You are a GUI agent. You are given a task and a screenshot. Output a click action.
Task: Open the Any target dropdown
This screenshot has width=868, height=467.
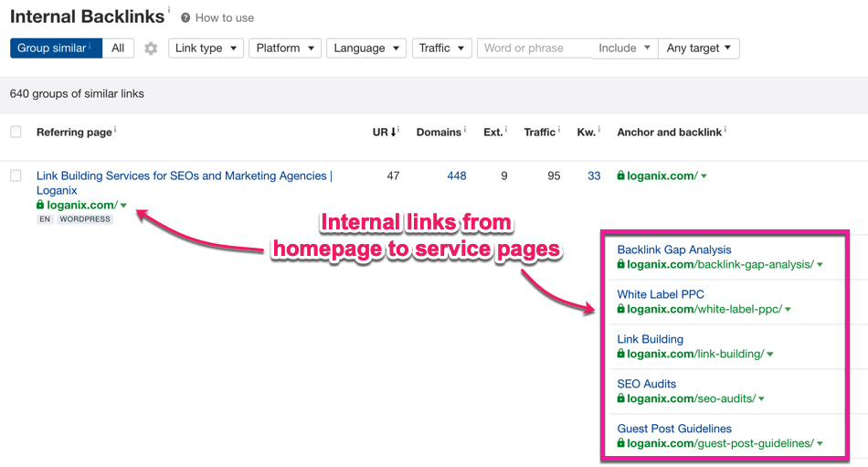click(x=699, y=48)
